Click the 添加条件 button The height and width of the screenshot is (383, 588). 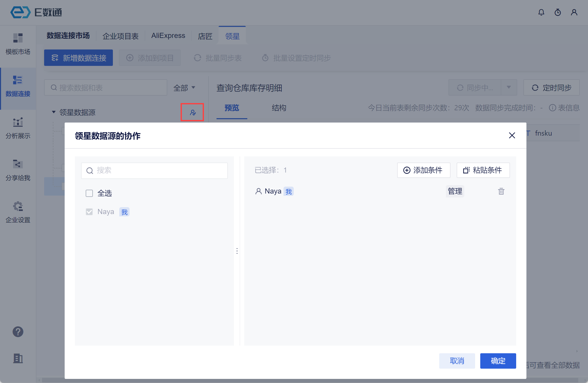click(x=424, y=170)
